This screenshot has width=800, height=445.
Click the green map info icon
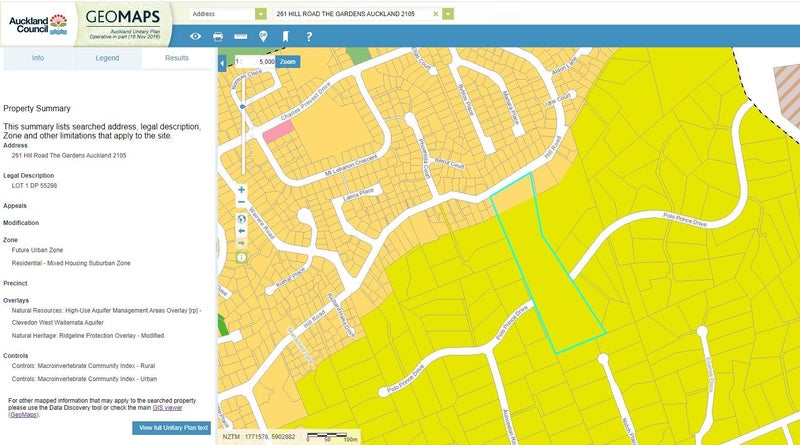point(241,257)
